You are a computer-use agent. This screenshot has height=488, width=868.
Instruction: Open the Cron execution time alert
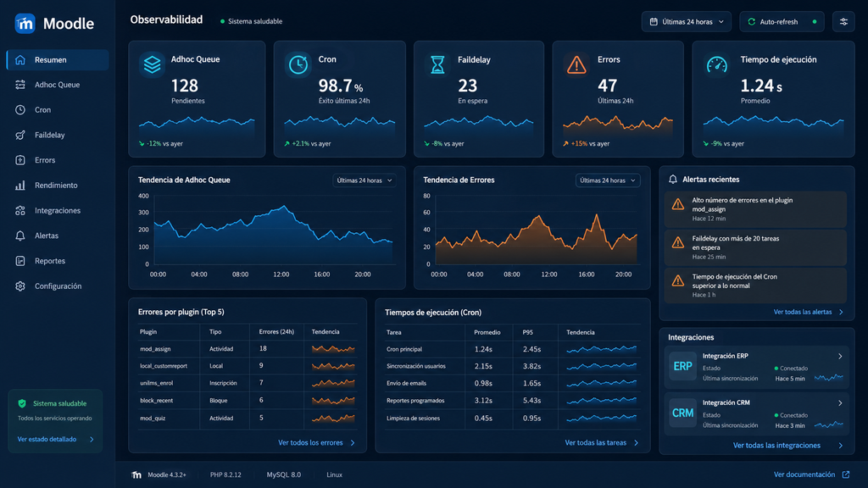[755, 286]
